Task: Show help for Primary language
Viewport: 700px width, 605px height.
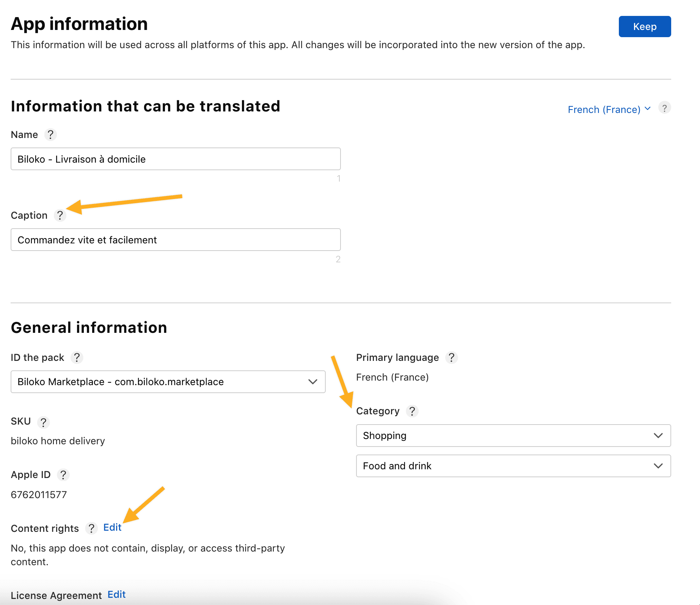Action: pos(452,357)
